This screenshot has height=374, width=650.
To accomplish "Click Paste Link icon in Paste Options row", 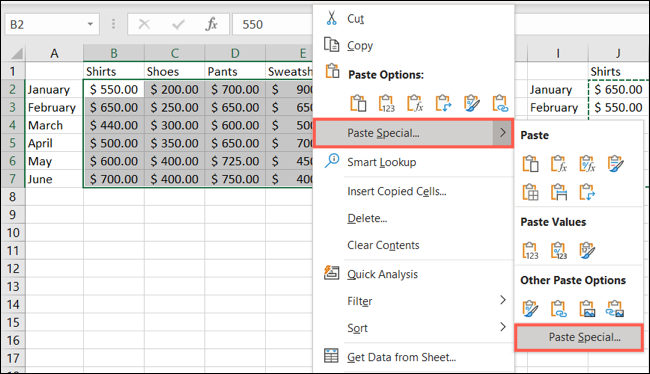I will click(x=499, y=103).
